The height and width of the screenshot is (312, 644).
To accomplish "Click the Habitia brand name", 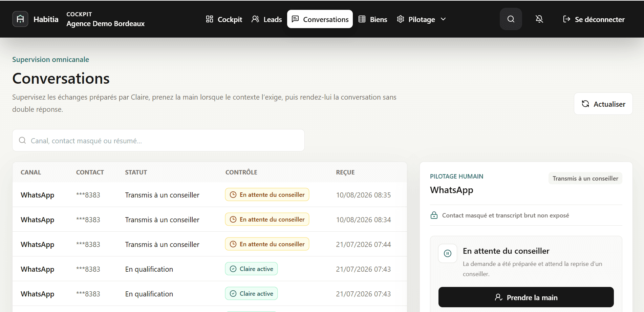I will click(x=46, y=19).
